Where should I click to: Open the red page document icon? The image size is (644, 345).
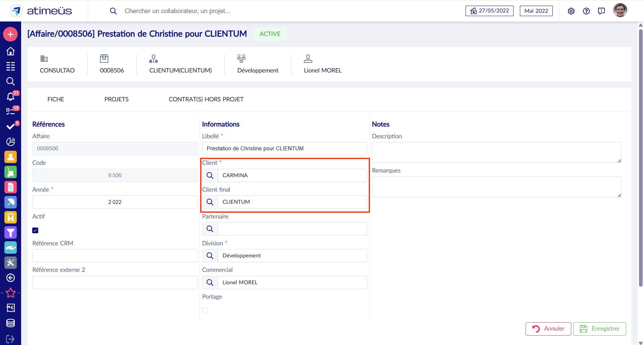[10, 187]
